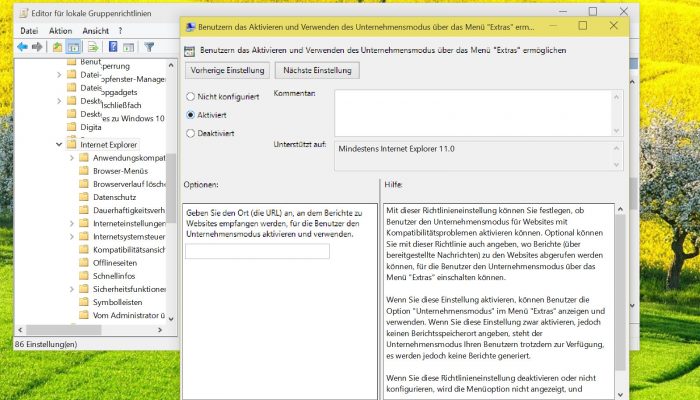Click the 'Mindestens Internet Explorer 11.0' text
This screenshot has height=400, width=700.
tap(396, 149)
